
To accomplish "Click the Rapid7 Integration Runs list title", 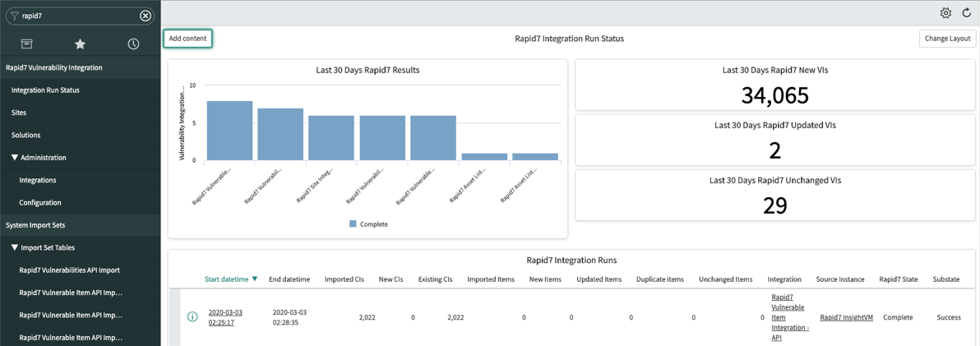I will [x=572, y=260].
